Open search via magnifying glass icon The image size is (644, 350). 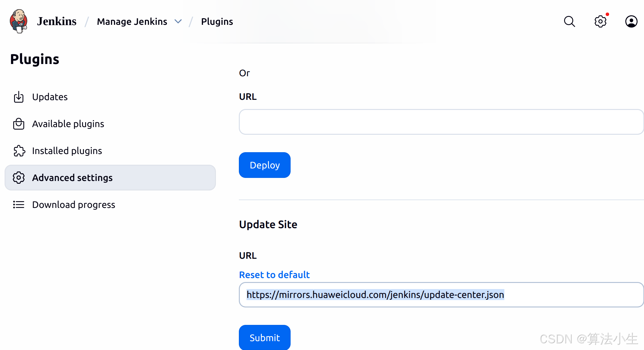point(569,21)
